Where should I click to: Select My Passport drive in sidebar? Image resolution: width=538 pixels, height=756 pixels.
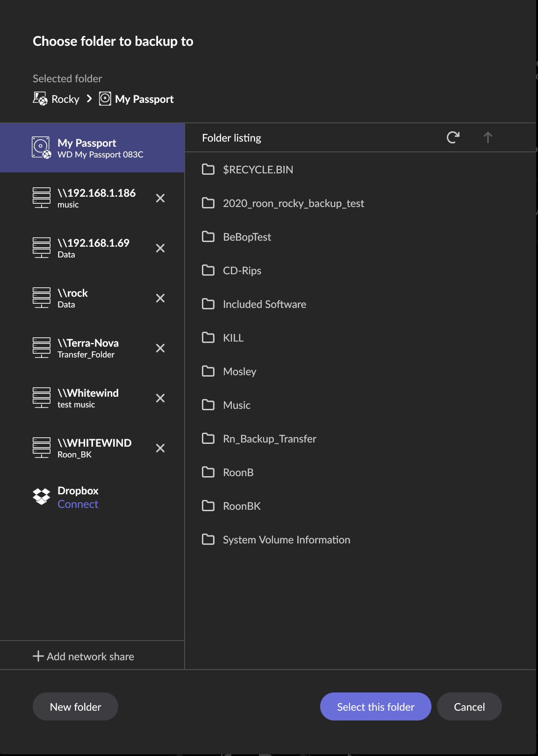tap(92, 148)
